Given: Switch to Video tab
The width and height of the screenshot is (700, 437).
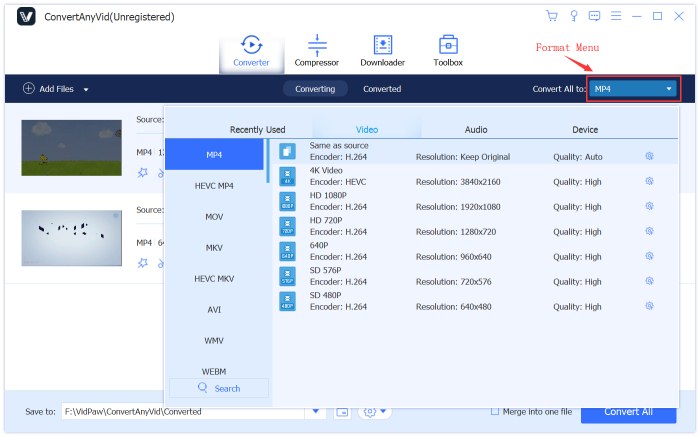Looking at the screenshot, I should 367,129.
